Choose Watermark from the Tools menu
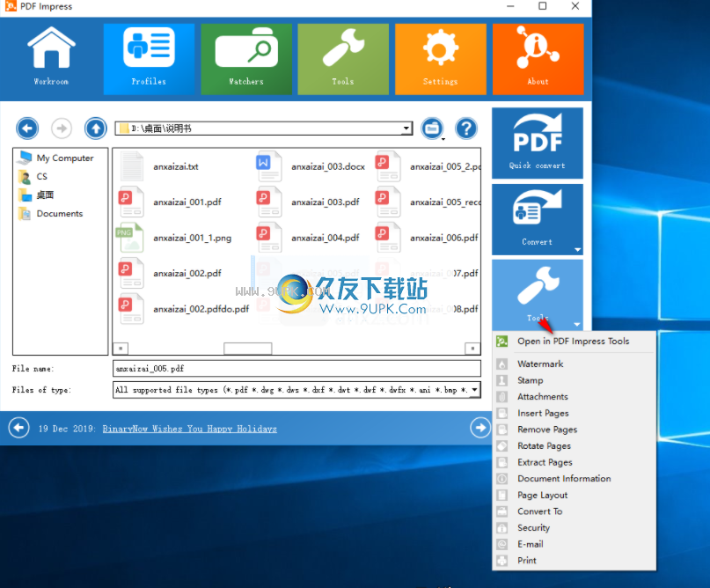The height and width of the screenshot is (588, 710). [x=574, y=364]
